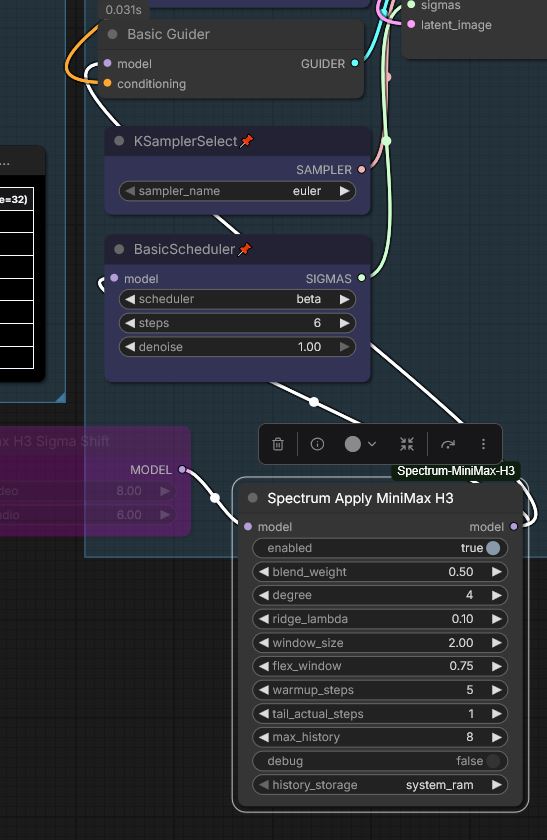
Task: Click steps value field showing 6
Action: pos(237,323)
